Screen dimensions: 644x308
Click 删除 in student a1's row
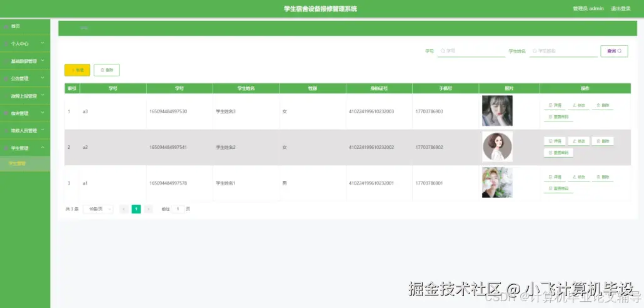tap(603, 177)
